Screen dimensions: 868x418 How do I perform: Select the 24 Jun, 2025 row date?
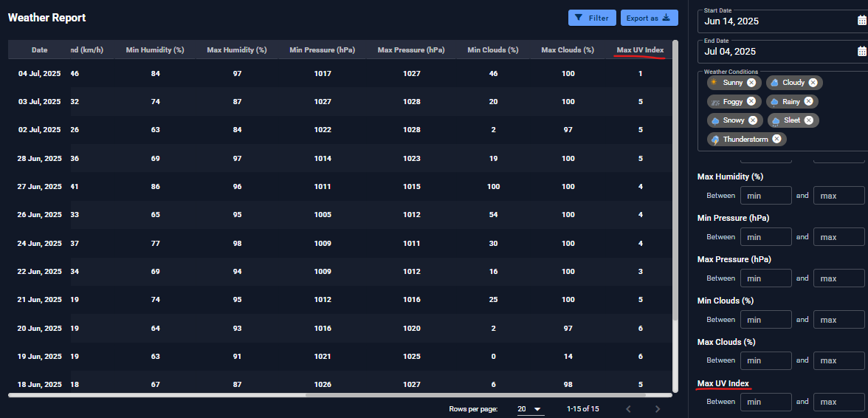[40, 243]
